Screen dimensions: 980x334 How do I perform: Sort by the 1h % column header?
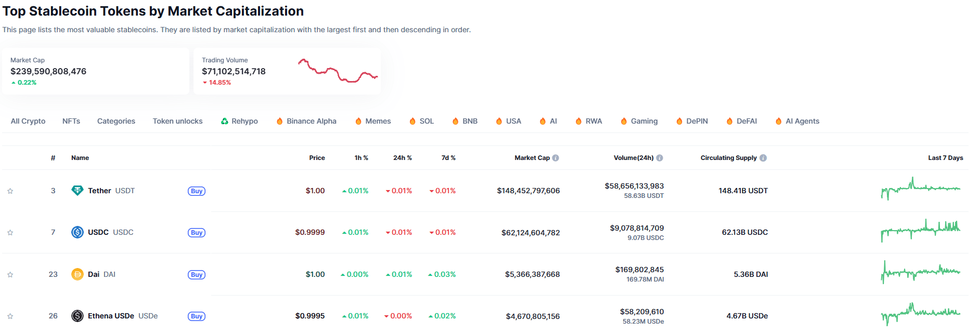pos(362,158)
